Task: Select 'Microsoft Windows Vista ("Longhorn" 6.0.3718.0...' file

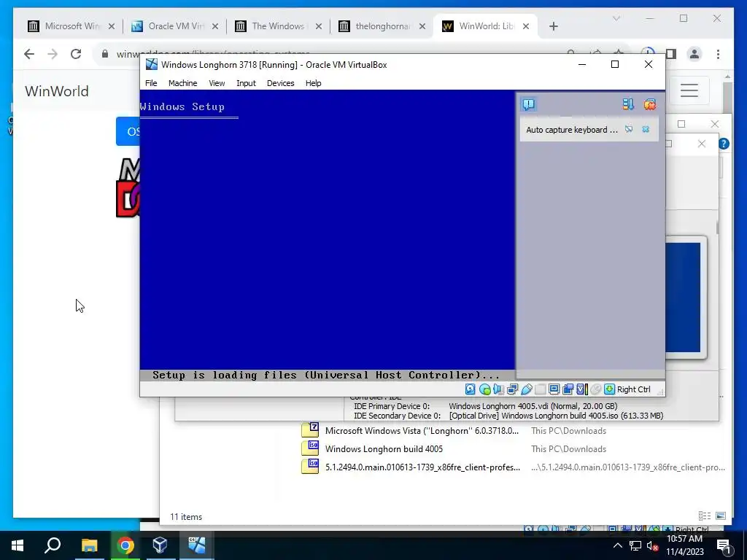Action: tap(422, 430)
